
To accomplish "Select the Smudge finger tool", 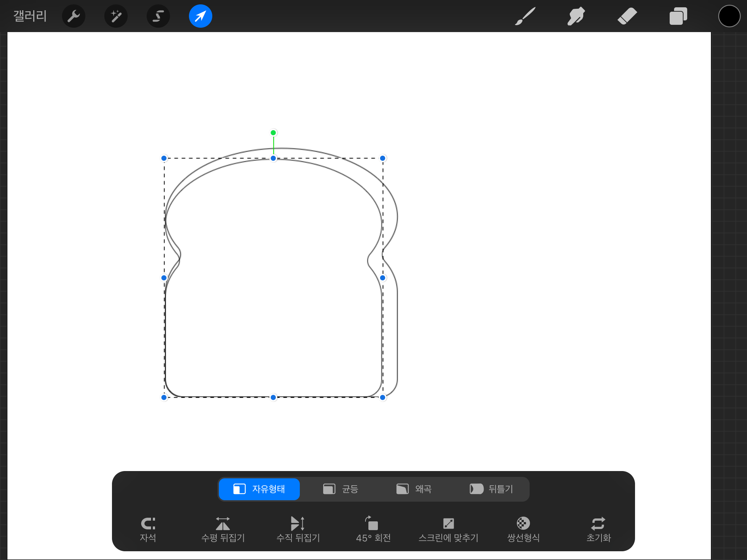I will click(x=576, y=16).
